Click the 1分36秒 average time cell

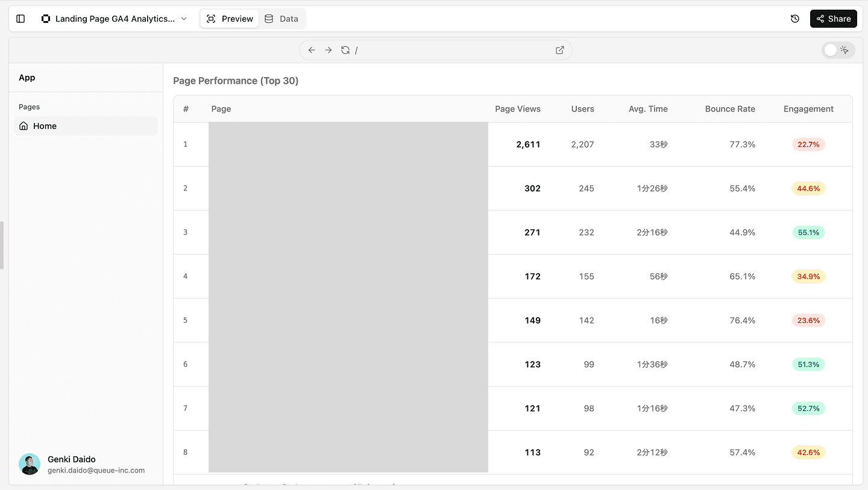[x=652, y=364]
